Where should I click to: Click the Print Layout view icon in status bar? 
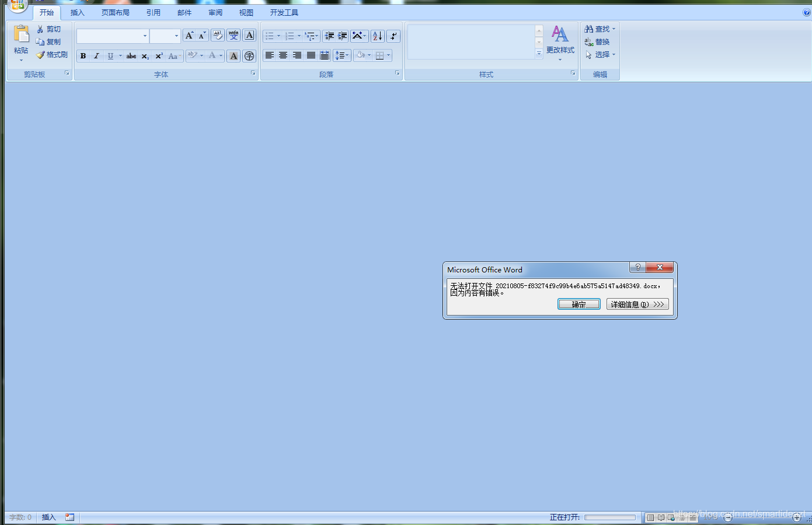pyautogui.click(x=650, y=517)
